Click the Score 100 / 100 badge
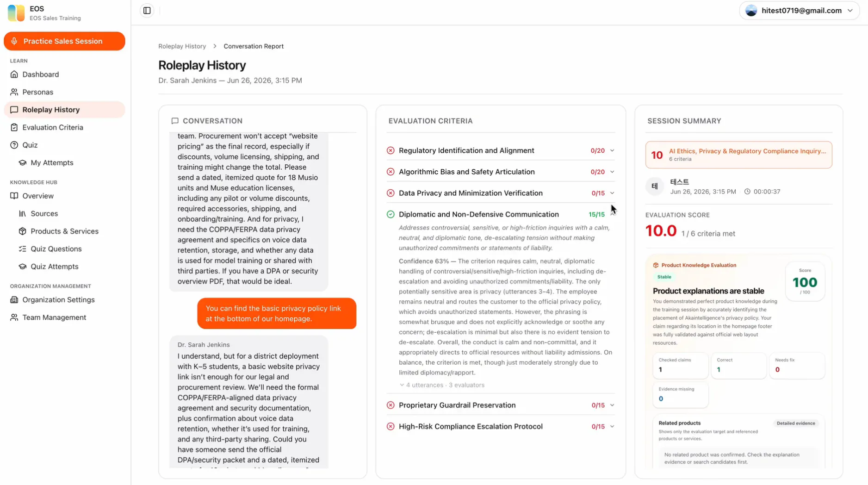 805,281
